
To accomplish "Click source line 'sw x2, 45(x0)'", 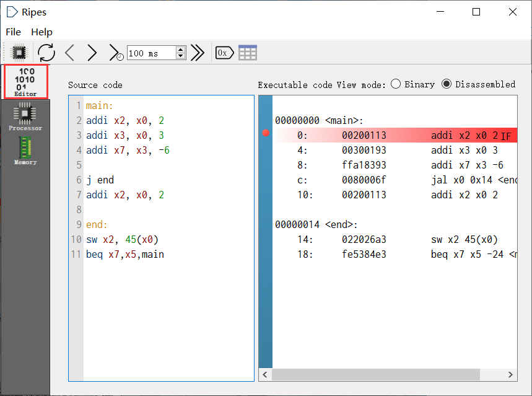I will click(122, 239).
